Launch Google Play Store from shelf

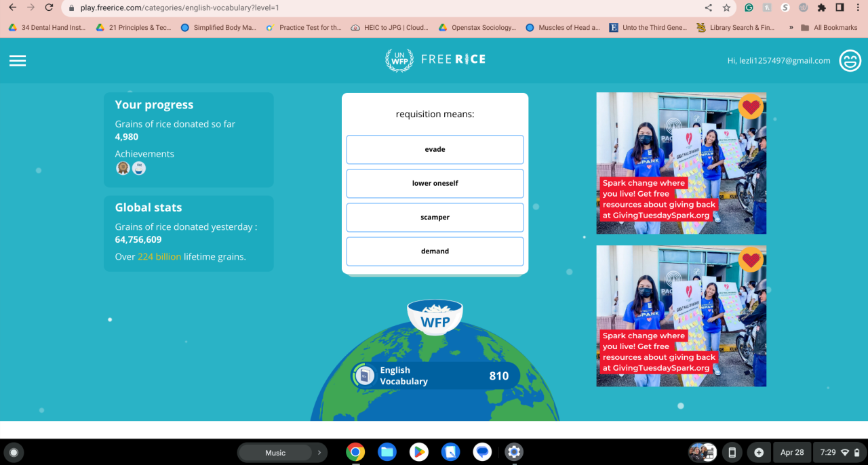tap(418, 452)
